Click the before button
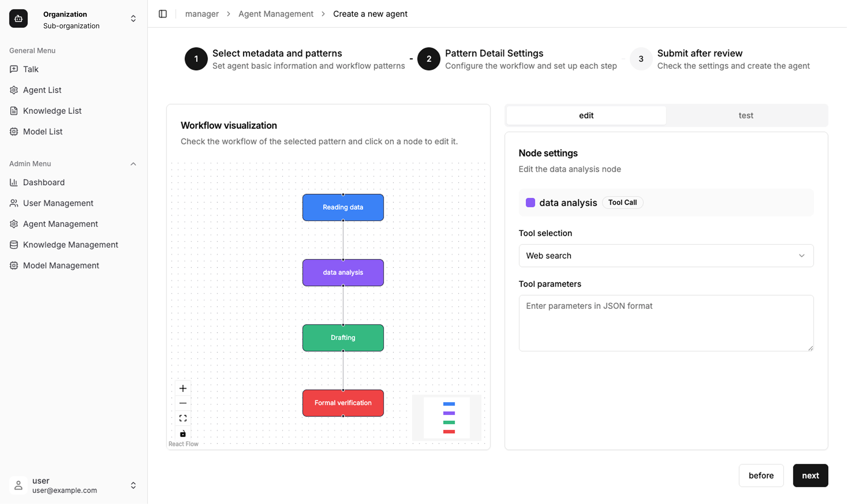 tap(761, 476)
